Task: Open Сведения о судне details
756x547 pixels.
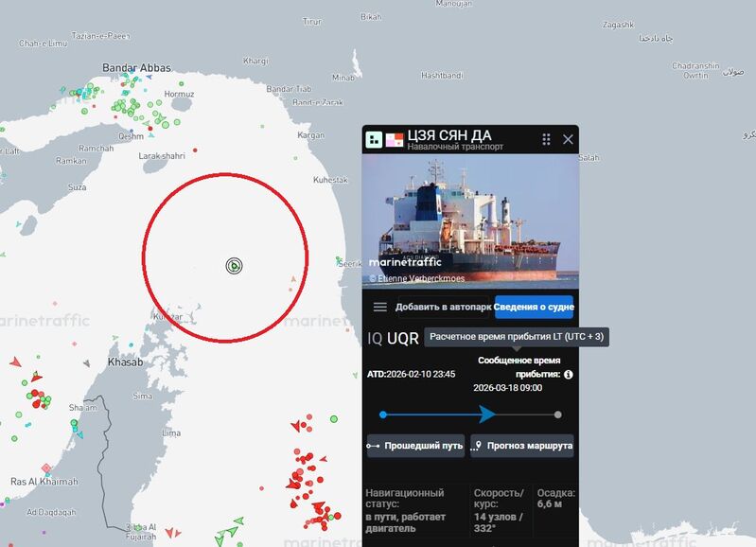Action: (x=534, y=307)
